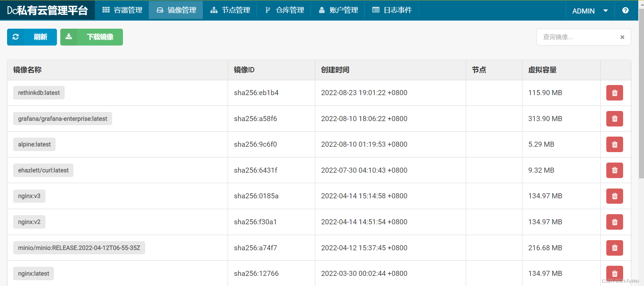Expand the ADMIN user dropdown

coord(590,11)
